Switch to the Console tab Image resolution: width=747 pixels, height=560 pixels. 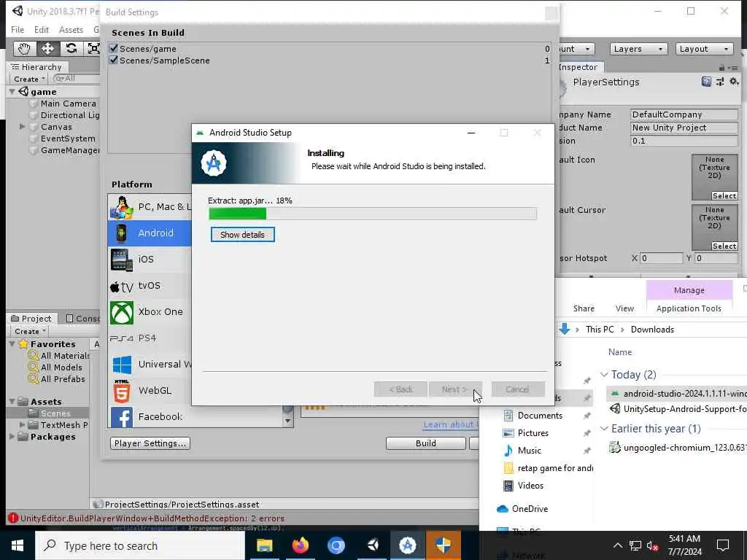click(x=82, y=319)
